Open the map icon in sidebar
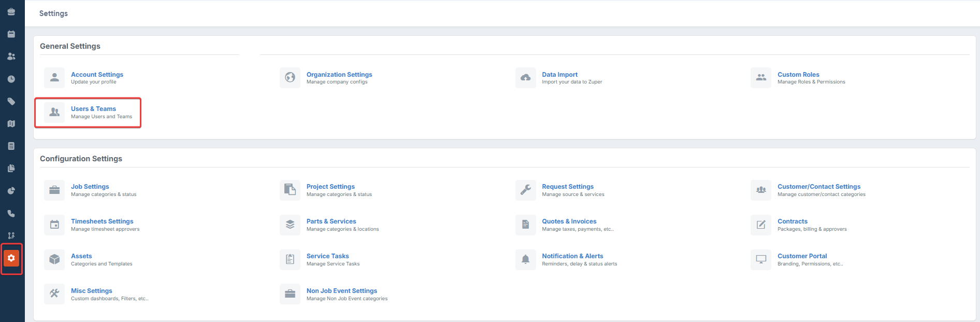Screen dimensions: 980x322 tap(11, 124)
